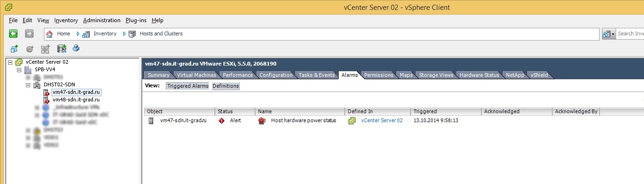Screen dimensions: 644x184
Task: Open the View menu
Action: click(x=43, y=20)
